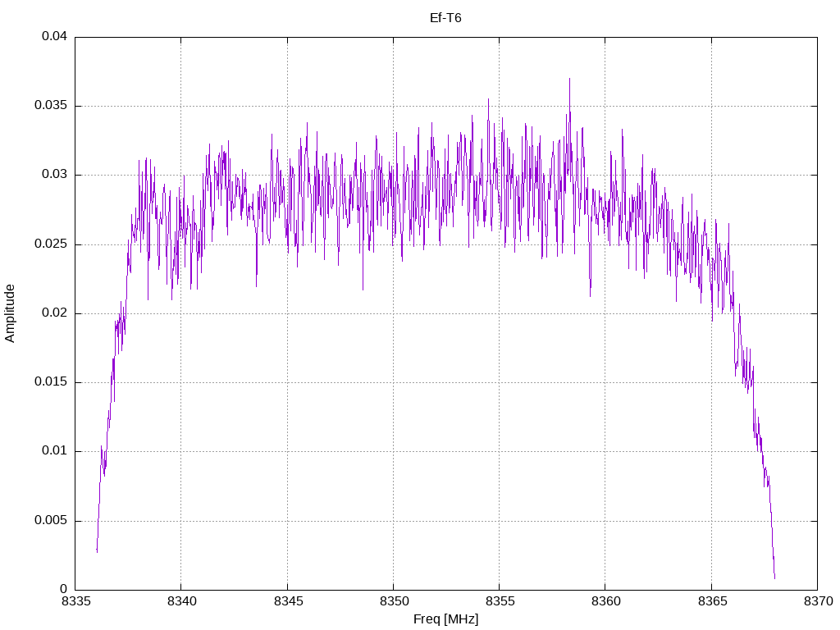Viewport: 840px width, 630px height.
Task: Click the 8340 x-axis tick label
Action: [x=181, y=601]
